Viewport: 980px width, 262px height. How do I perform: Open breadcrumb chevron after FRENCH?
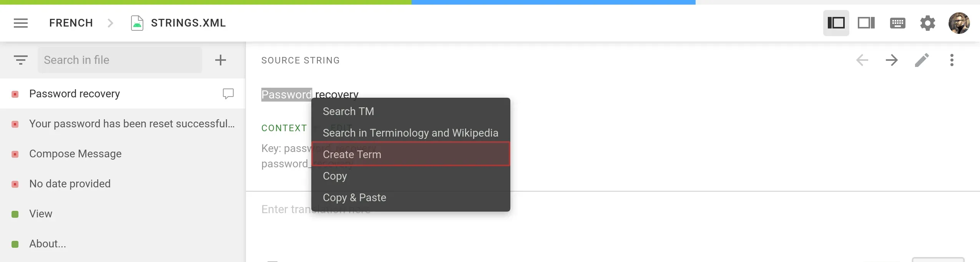tap(111, 23)
